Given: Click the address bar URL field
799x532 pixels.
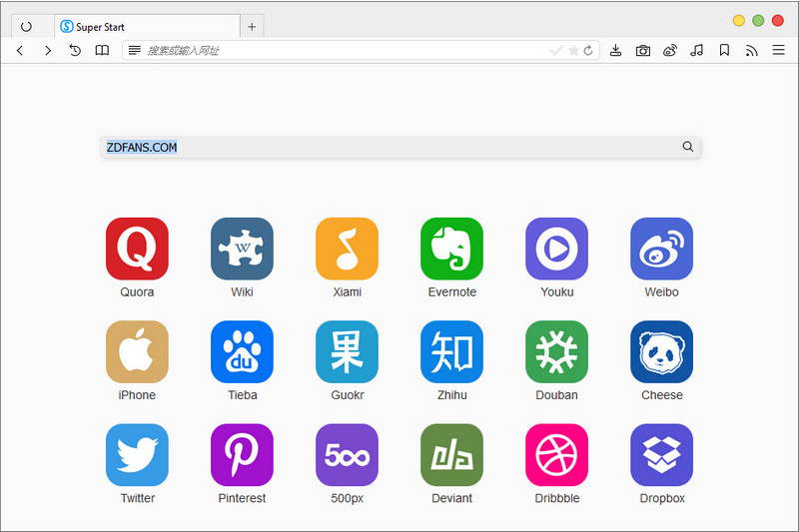Looking at the screenshot, I should point(340,50).
